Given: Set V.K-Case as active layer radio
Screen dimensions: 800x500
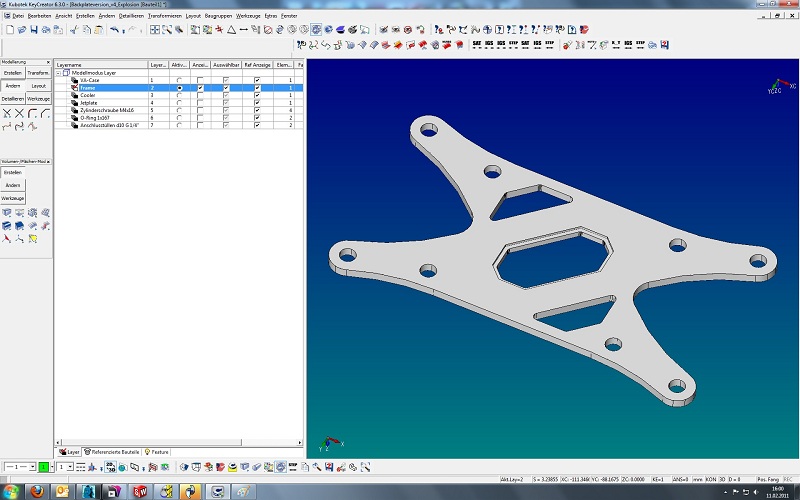Looking at the screenshot, I should (179, 80).
